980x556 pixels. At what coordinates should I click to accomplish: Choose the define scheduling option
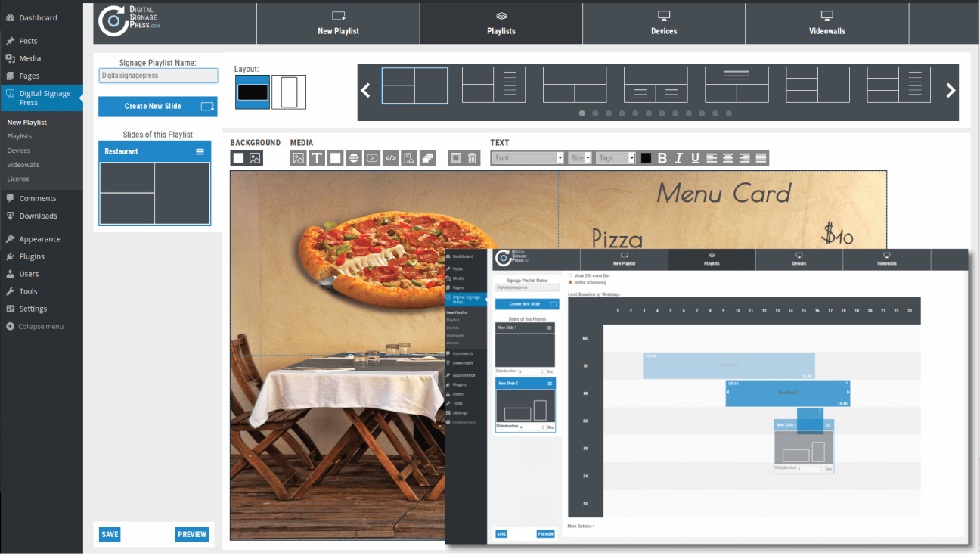click(570, 282)
